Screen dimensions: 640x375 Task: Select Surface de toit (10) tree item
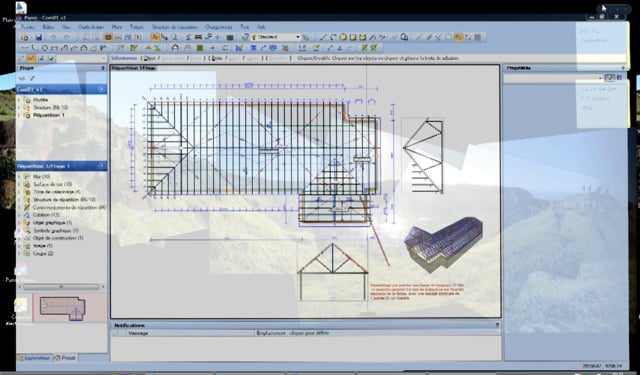pyautogui.click(x=52, y=184)
